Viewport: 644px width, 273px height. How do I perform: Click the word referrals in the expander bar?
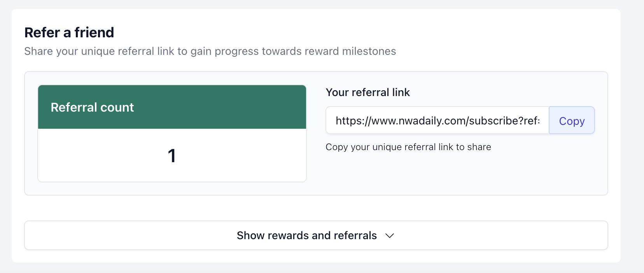pos(355,236)
